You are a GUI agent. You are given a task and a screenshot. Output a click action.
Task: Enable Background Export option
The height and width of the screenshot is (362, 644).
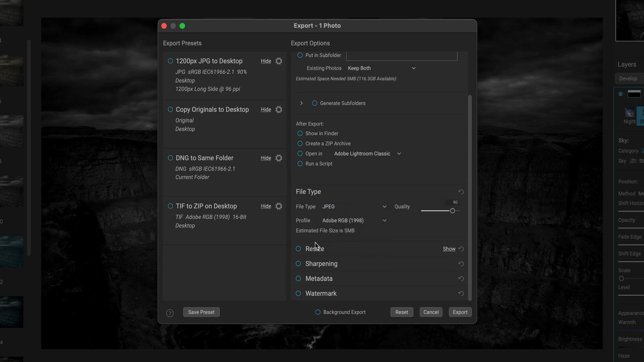coord(318,312)
